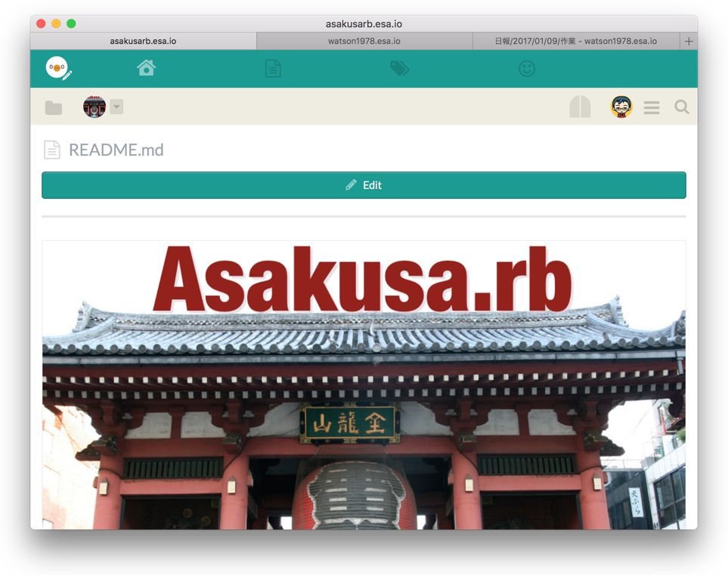Click the red close window button
728x575 pixels.
pyautogui.click(x=41, y=23)
